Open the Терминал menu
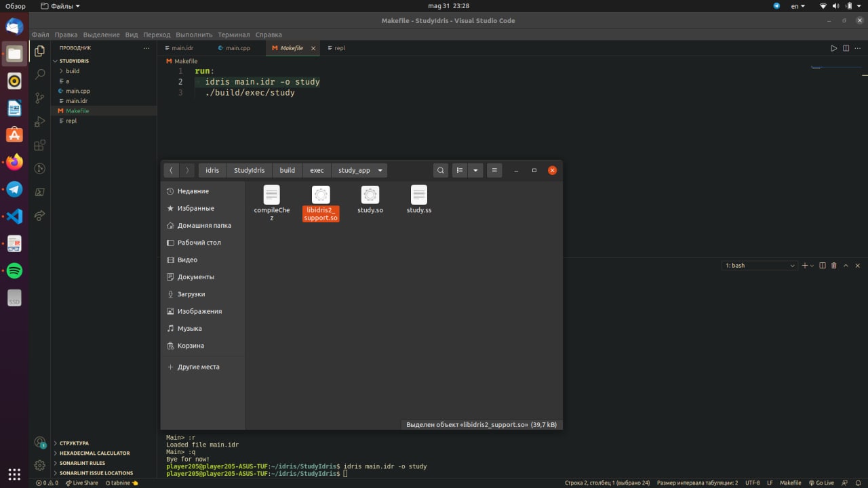868x488 pixels. click(x=233, y=35)
